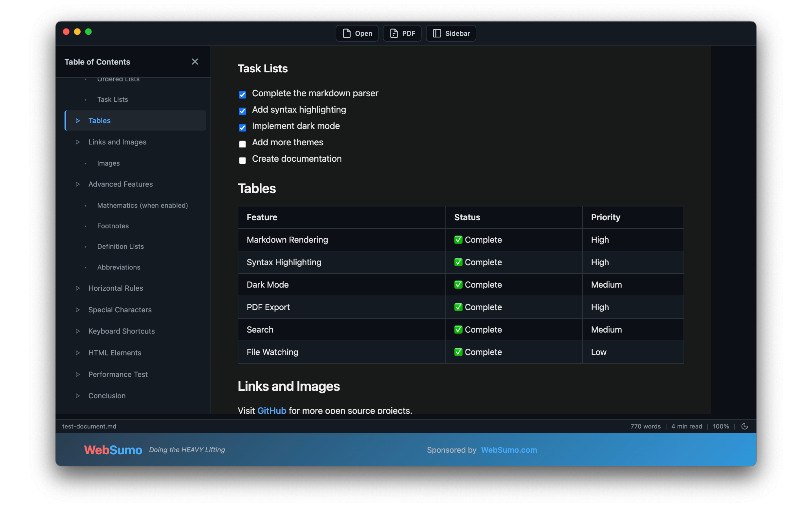Collapse the Tables section in the sidebar
The image size is (812, 507).
point(78,120)
